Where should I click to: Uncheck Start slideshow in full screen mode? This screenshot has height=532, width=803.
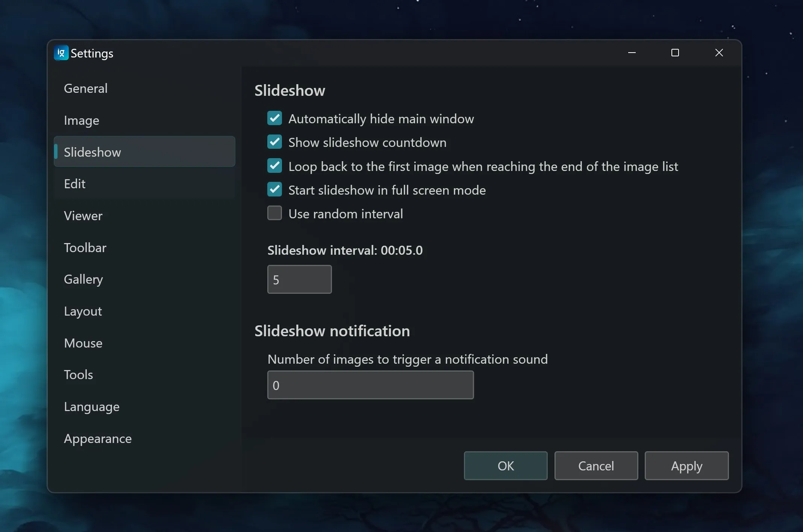(x=274, y=190)
